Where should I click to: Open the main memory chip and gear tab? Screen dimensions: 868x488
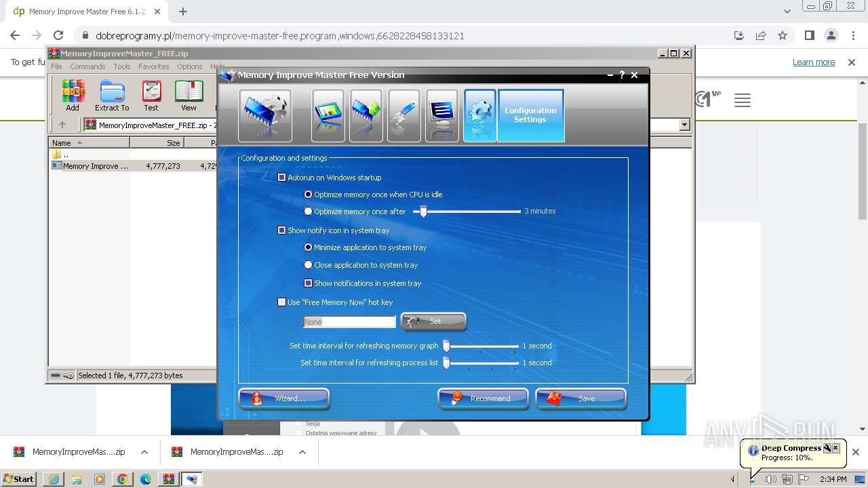pyautogui.click(x=265, y=115)
